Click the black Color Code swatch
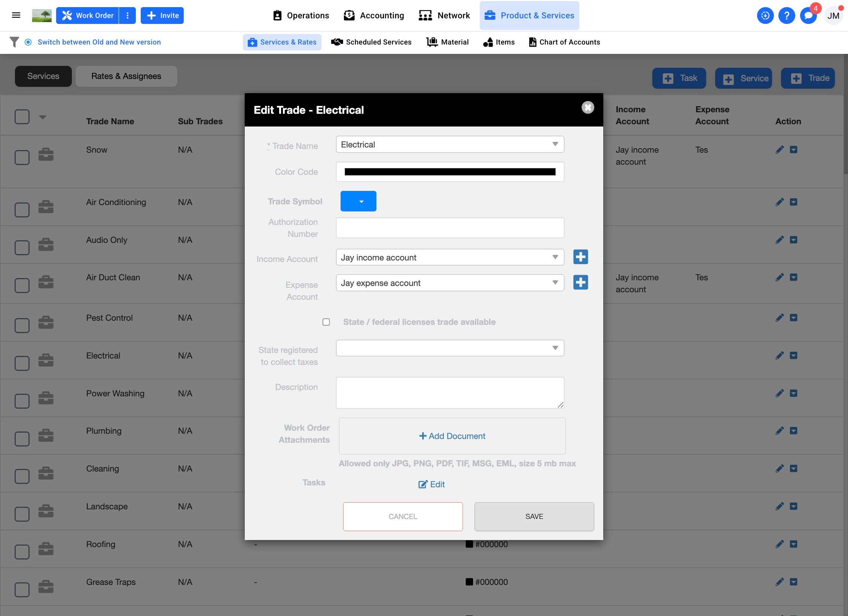This screenshot has width=848, height=616. pos(450,172)
